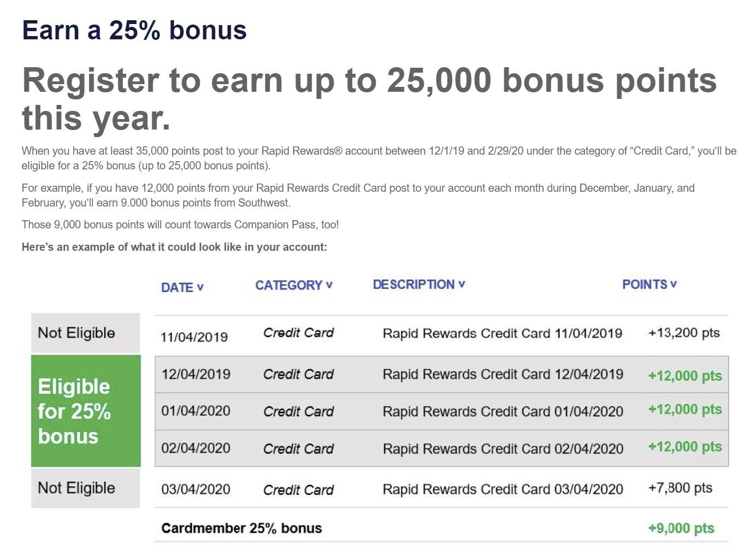
Task: Select the 02/04/2020 transaction row
Action: tap(441, 449)
